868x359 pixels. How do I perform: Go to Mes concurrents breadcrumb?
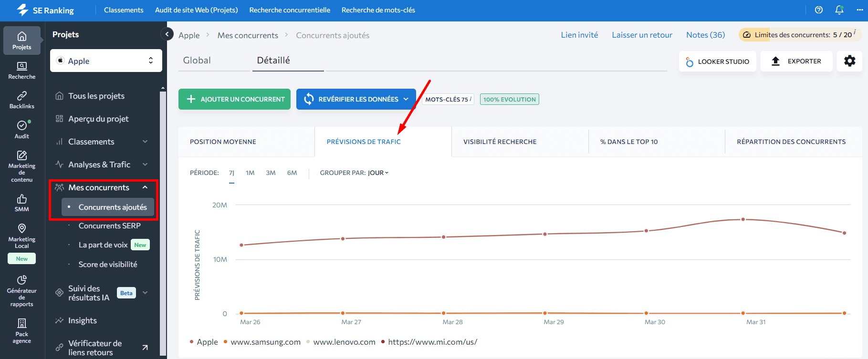coord(248,35)
